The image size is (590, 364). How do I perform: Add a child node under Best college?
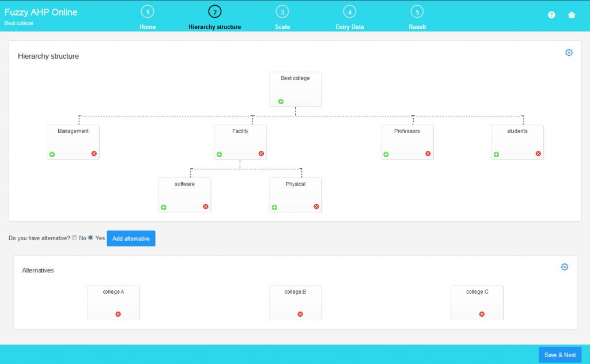point(281,101)
